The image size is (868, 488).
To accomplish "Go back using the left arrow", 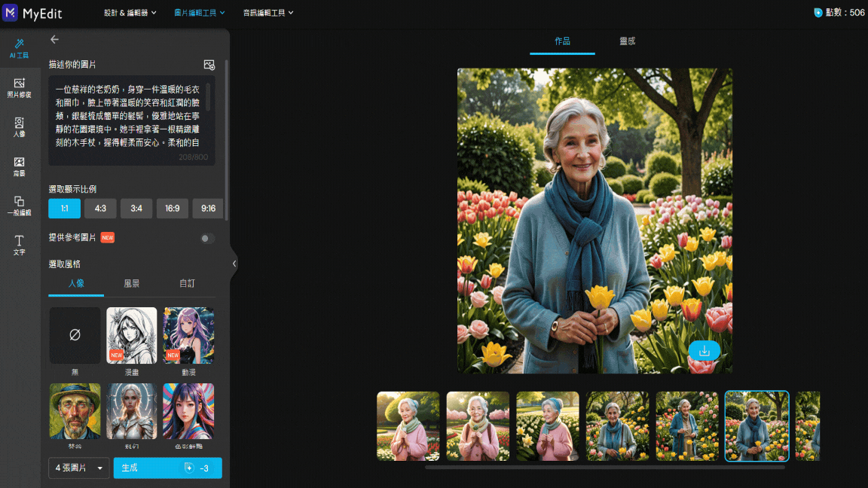I will (x=54, y=39).
